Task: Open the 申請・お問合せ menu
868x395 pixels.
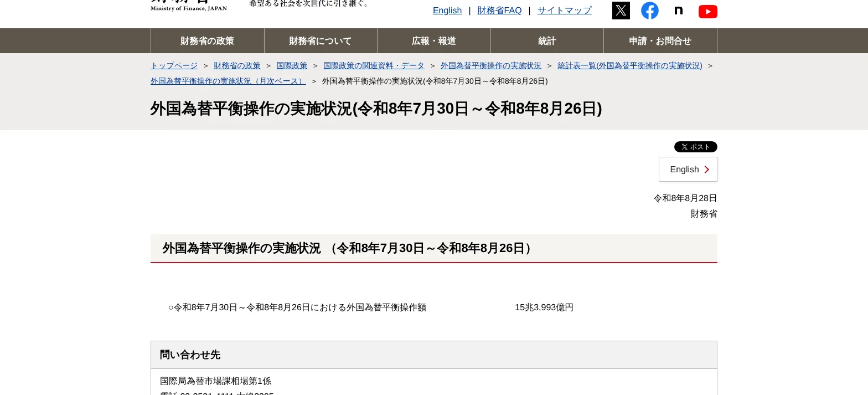Action: [x=660, y=41]
